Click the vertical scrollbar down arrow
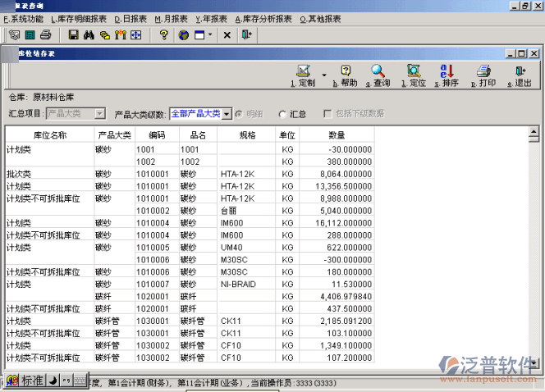The image size is (545, 392). pos(534,362)
